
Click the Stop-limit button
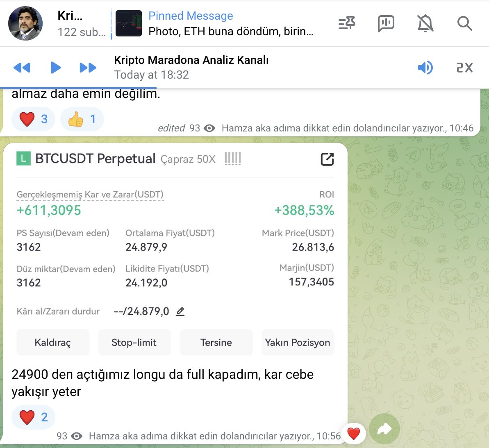(x=134, y=342)
